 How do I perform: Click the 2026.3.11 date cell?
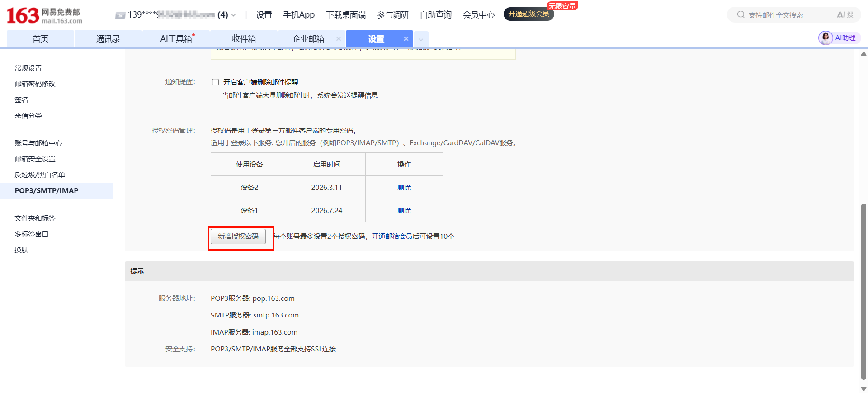pos(327,188)
